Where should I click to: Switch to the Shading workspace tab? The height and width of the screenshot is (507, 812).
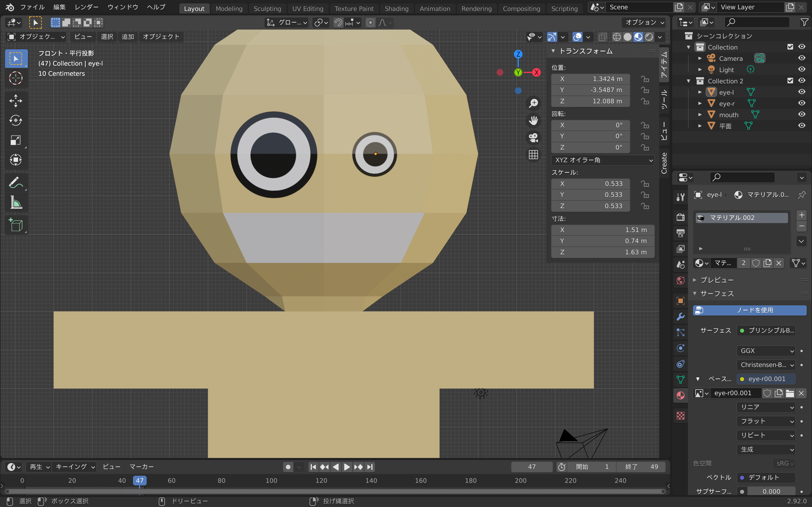[x=396, y=9]
